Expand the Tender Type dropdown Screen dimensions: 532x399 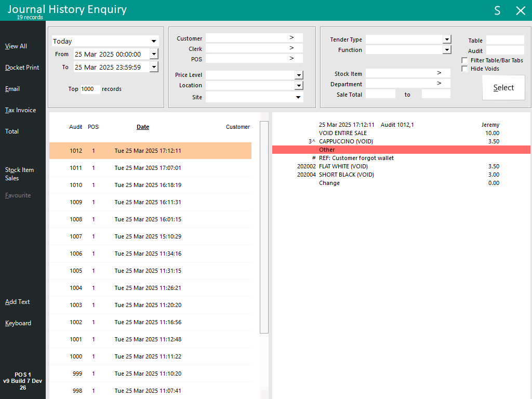pos(447,39)
